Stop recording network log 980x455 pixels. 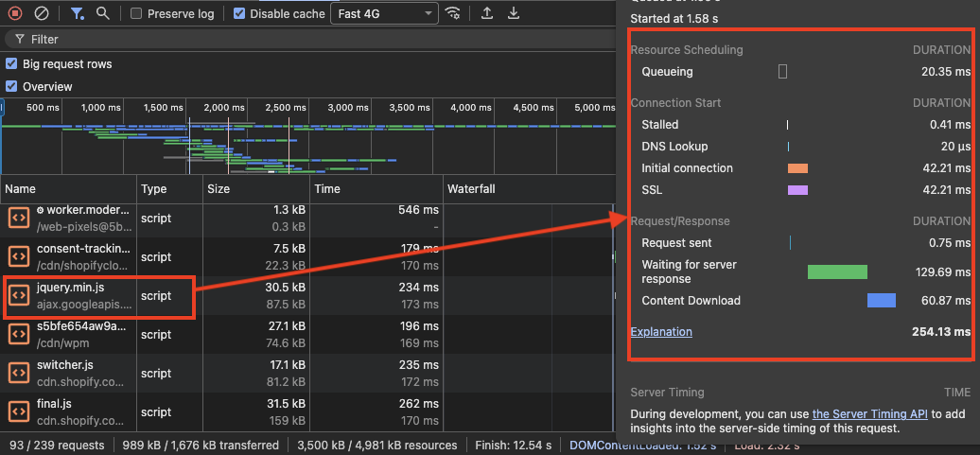pyautogui.click(x=15, y=14)
